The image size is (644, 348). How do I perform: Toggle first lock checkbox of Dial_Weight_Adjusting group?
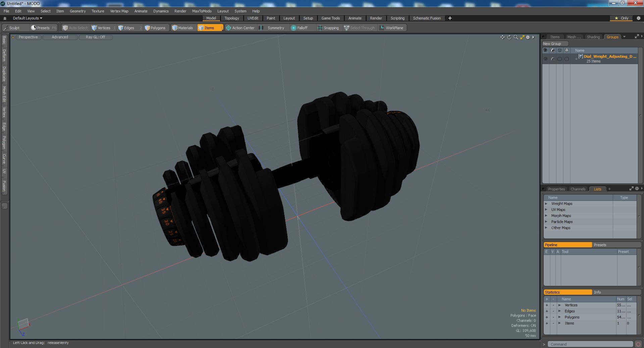coord(559,59)
